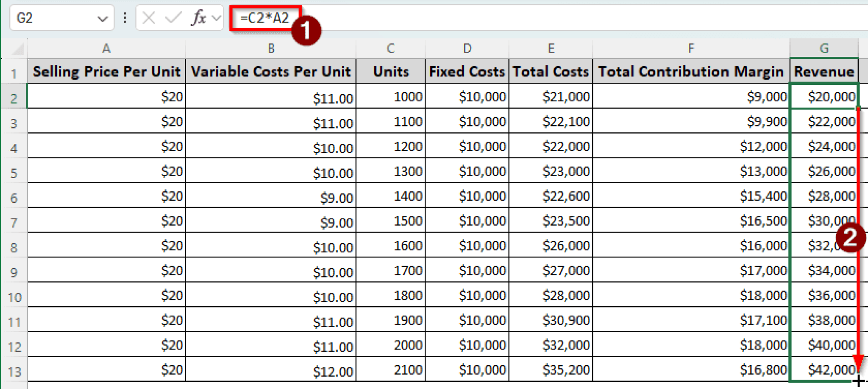
Task: Select row 13 header
Action: (x=14, y=372)
